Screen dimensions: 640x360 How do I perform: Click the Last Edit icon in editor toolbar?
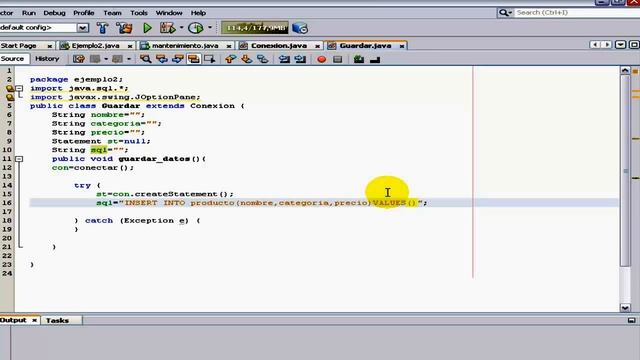pyautogui.click(x=79, y=59)
